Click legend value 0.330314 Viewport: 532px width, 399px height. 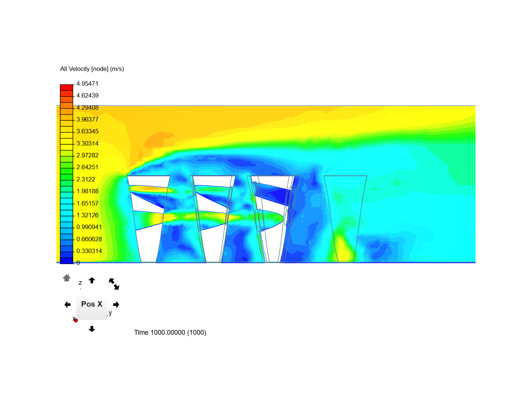(89, 251)
